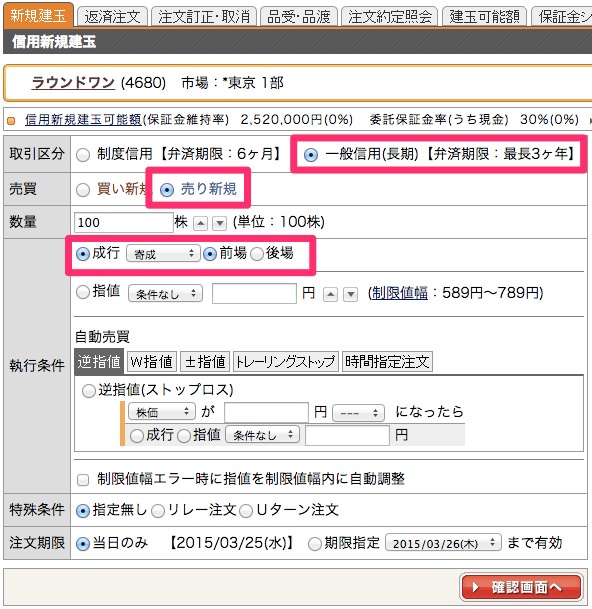The height and width of the screenshot is (609, 592).
Task: Click the orange icon beside 信用新規建玉可能額
Action: click(11, 121)
